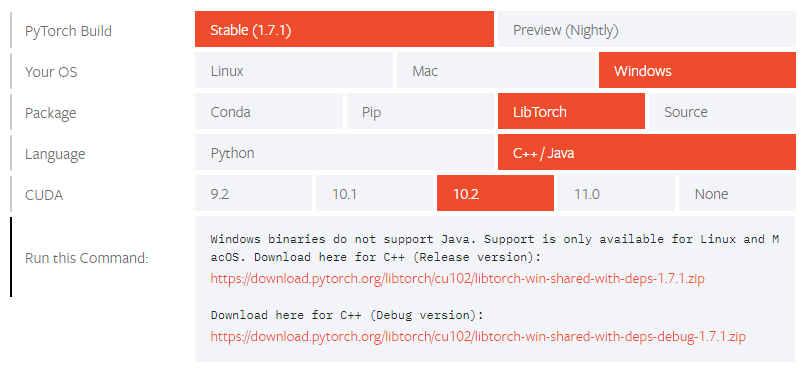Open the libtorch Release version zip link
Image resolution: width=806 pixels, height=372 pixels.
[x=457, y=279]
